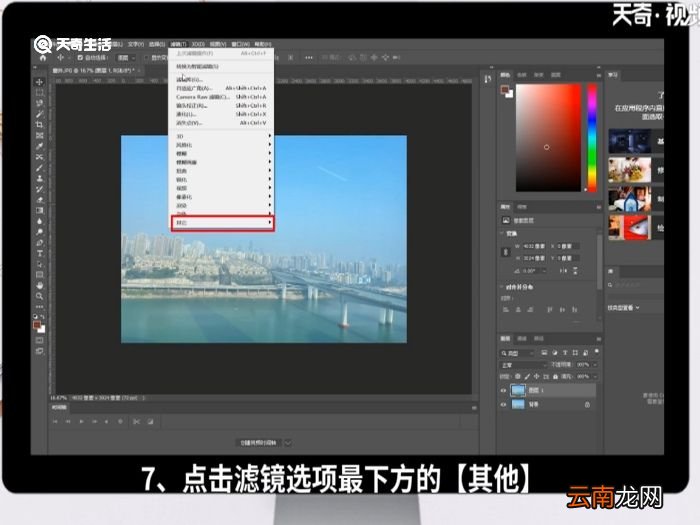Choose the Camera Raw filter menu entry
700x525 pixels.
click(221, 97)
